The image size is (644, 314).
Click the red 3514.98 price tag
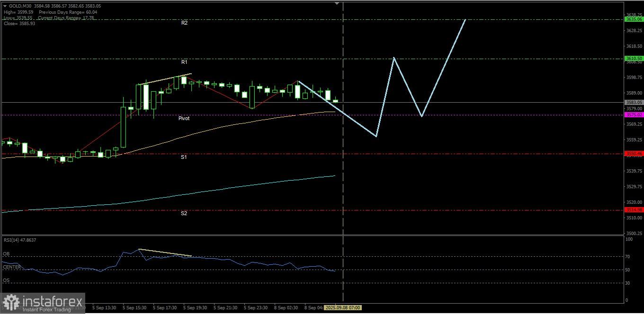tap(634, 210)
